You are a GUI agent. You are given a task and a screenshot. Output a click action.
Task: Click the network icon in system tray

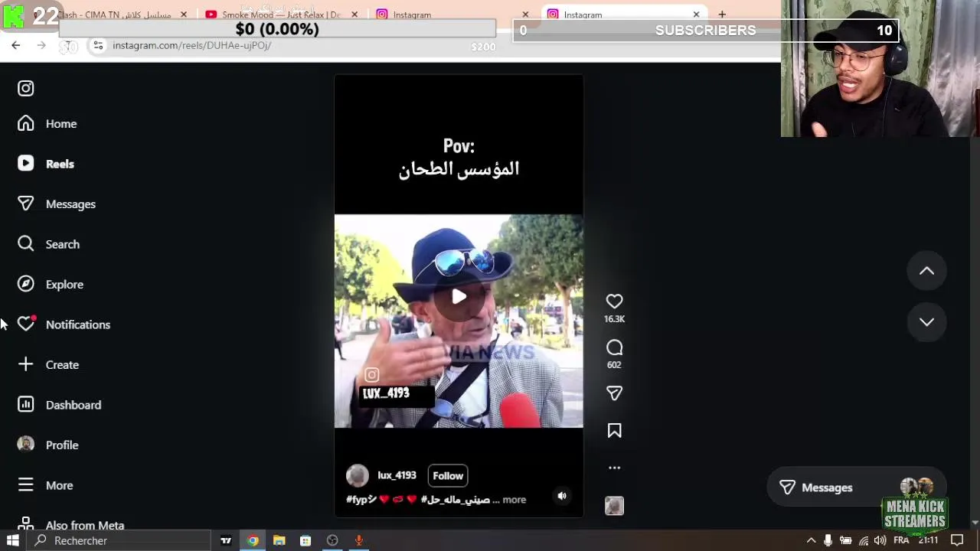coord(864,540)
